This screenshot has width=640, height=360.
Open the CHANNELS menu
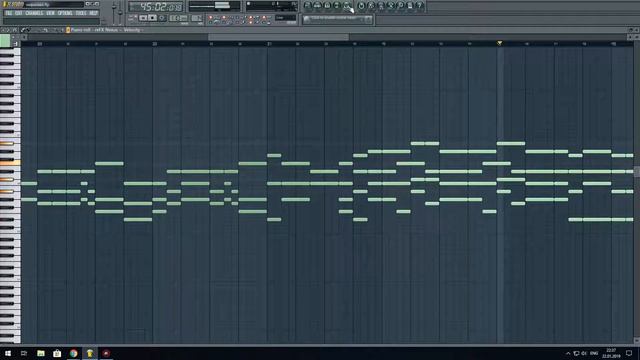tap(34, 13)
